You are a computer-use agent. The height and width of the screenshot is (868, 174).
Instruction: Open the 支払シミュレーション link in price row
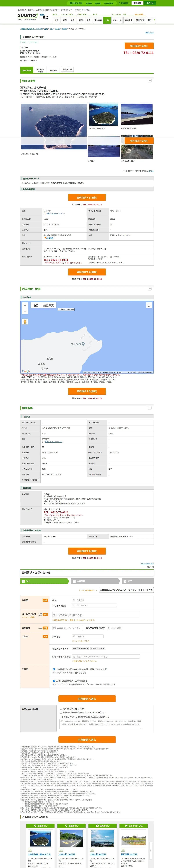coord(54,213)
